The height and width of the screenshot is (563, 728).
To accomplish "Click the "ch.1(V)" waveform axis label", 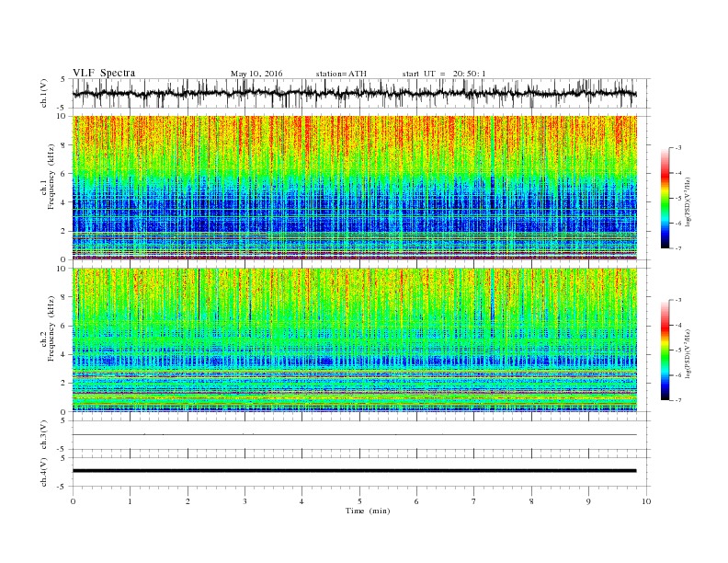I will click(44, 95).
